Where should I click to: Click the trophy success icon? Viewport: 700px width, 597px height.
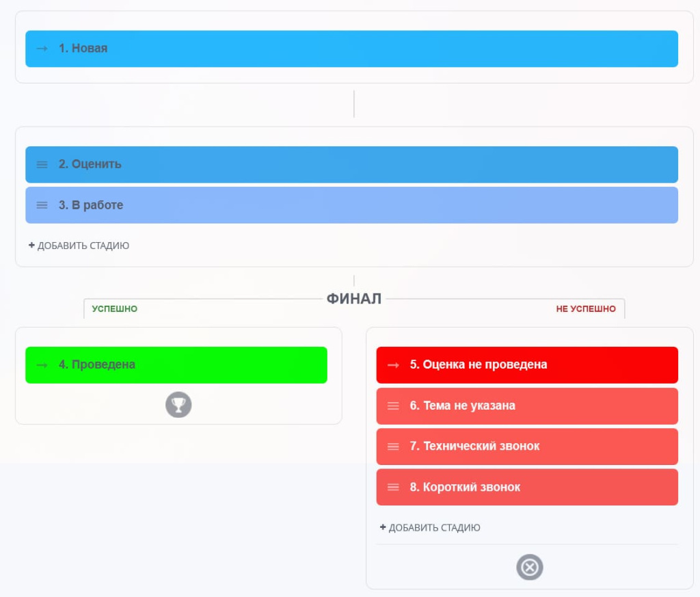(178, 405)
